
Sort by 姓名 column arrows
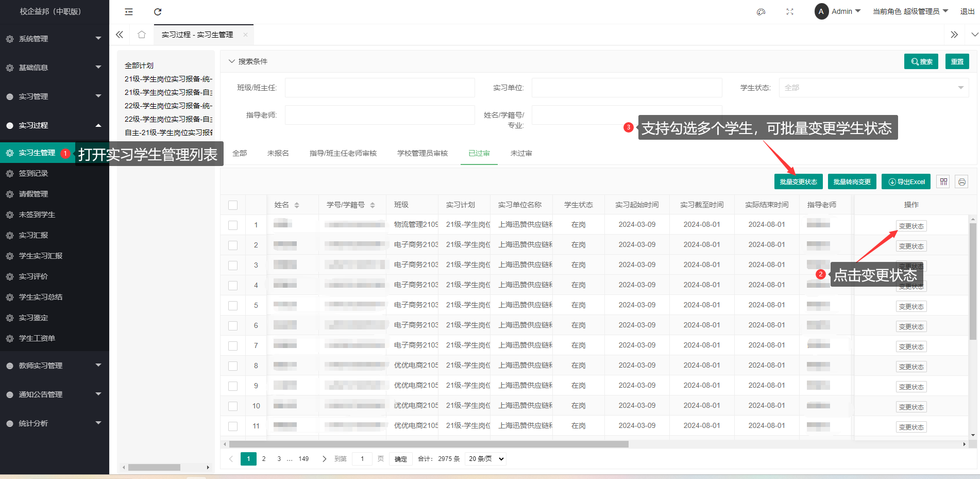click(x=297, y=205)
